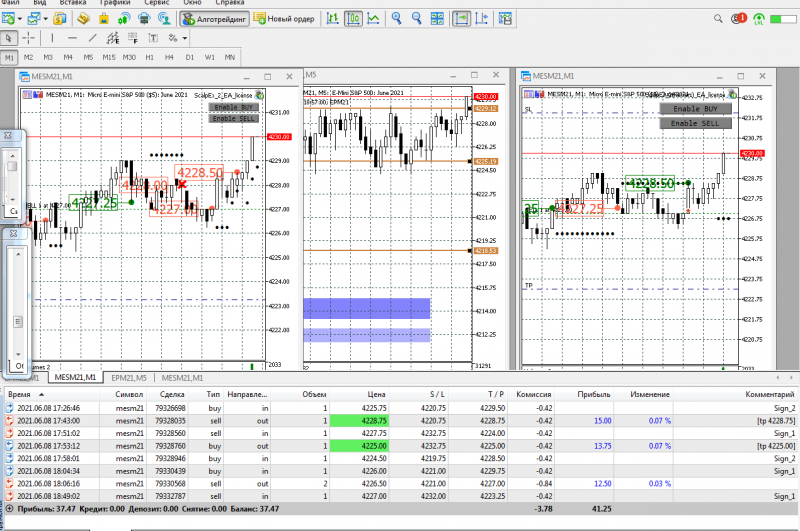This screenshot has height=531, width=800.
Task: Switch chart to candlesticks type
Action: (x=353, y=19)
